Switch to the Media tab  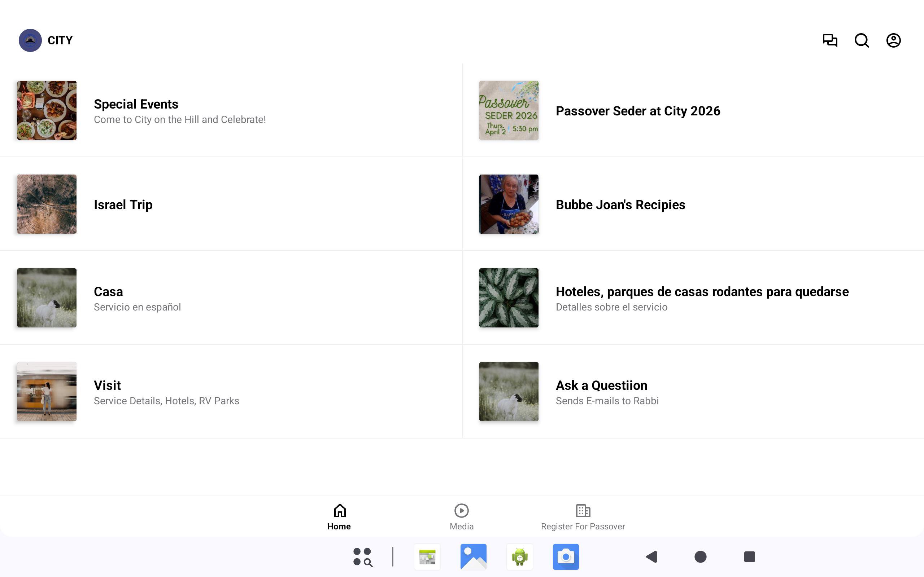pos(461,517)
